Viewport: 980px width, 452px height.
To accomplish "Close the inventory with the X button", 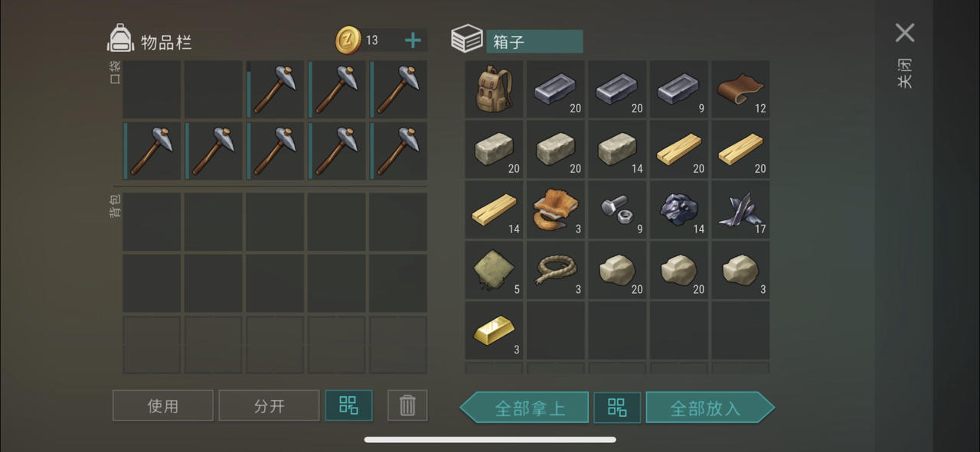I will pos(905,33).
